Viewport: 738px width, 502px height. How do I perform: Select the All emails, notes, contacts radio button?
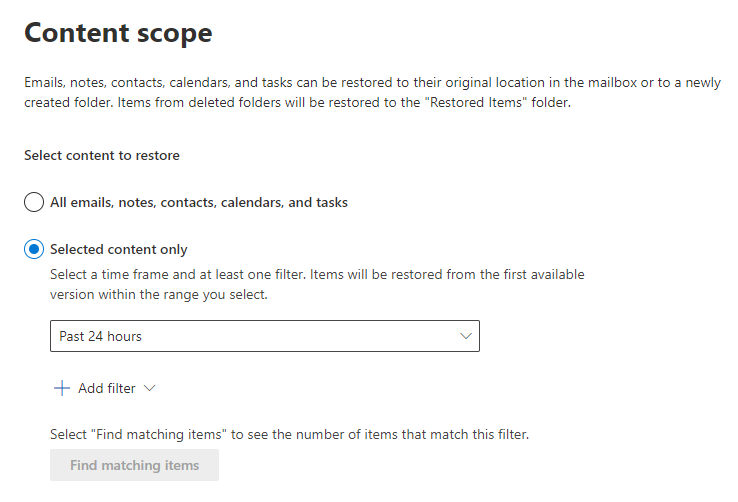click(34, 202)
